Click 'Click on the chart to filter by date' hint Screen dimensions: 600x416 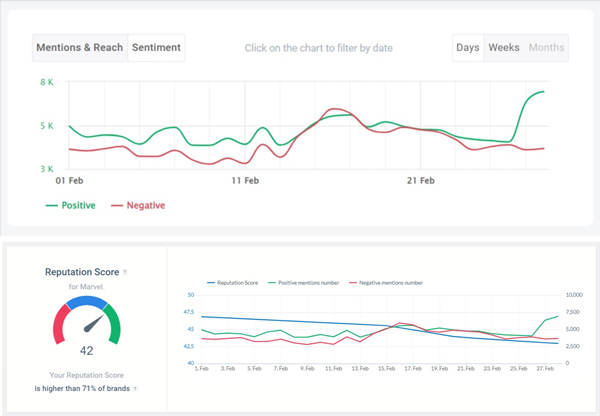point(319,48)
